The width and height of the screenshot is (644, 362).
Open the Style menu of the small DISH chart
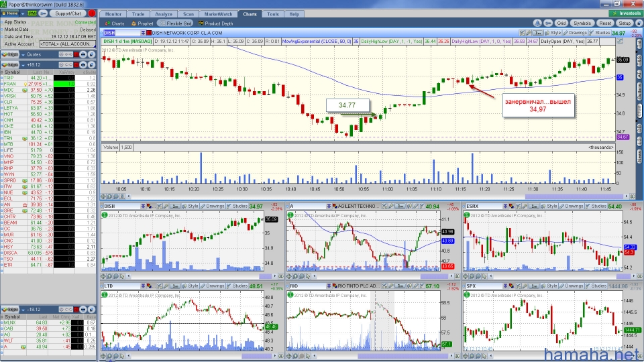click(190, 206)
